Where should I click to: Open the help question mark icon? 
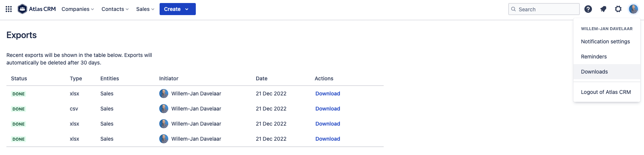[588, 9]
